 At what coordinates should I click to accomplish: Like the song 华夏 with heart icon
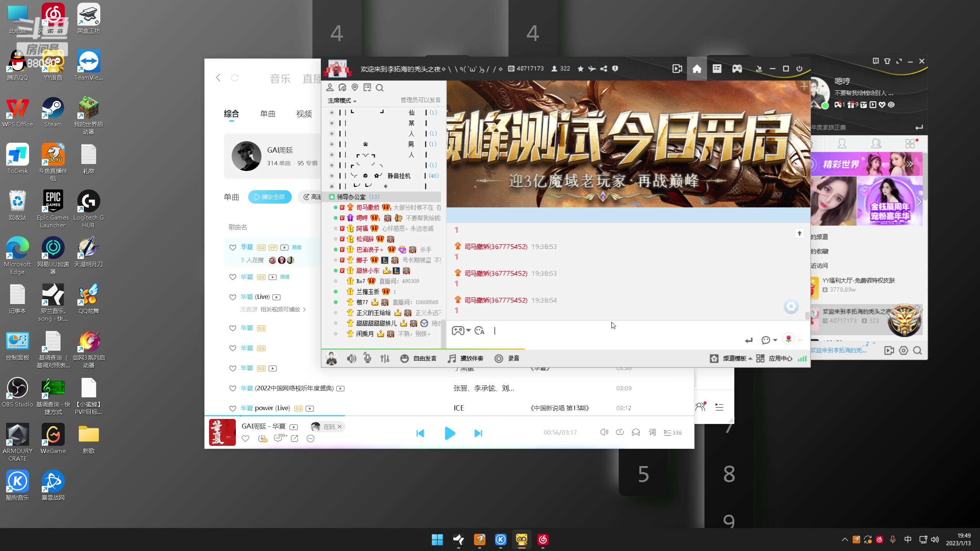point(232,248)
